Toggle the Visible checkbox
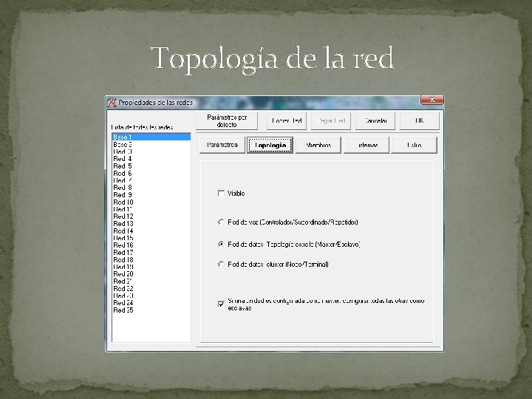This screenshot has width=532, height=399. (x=221, y=194)
